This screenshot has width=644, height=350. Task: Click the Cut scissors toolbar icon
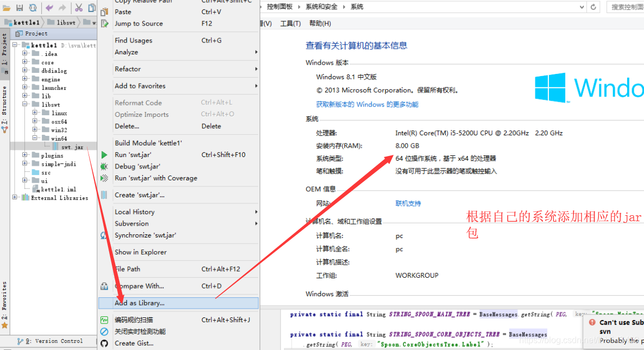pyautogui.click(x=78, y=8)
